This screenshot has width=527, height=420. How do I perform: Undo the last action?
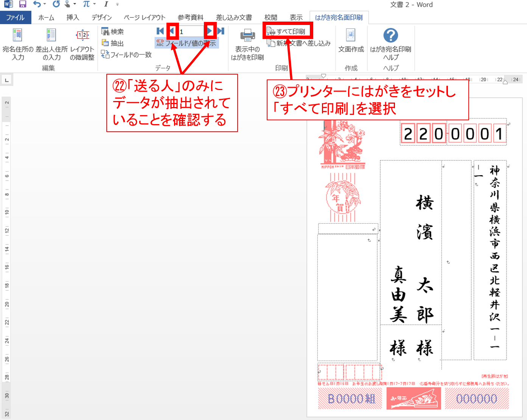(37, 5)
